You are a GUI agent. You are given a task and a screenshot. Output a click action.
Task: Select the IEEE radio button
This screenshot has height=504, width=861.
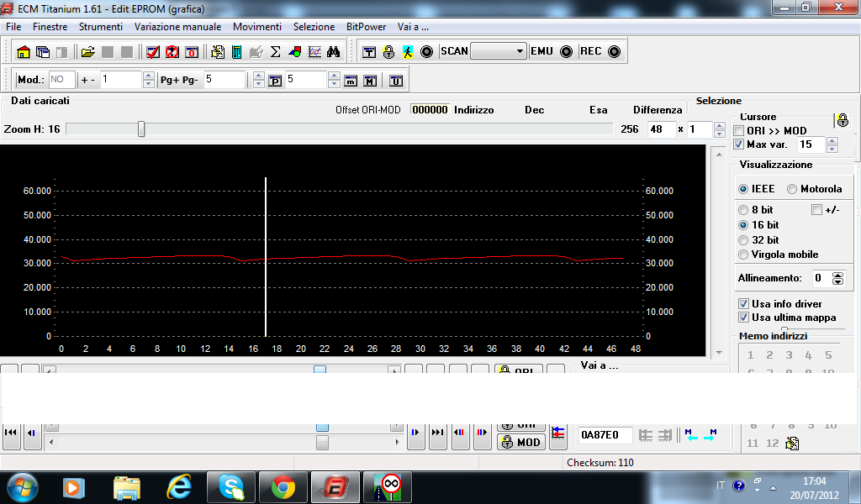pos(743,189)
